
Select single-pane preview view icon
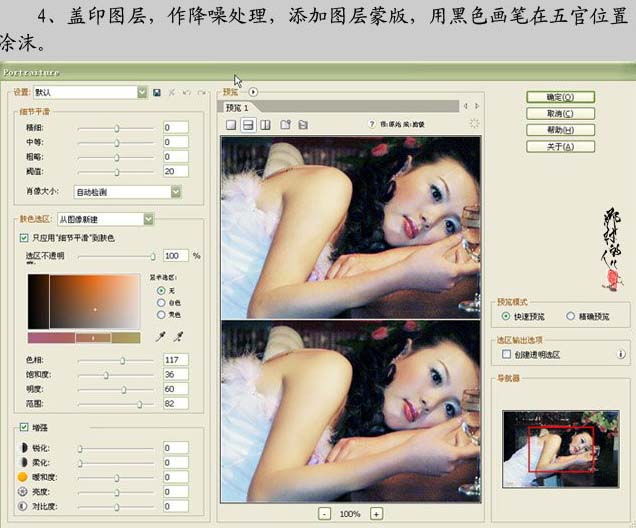pyautogui.click(x=231, y=124)
